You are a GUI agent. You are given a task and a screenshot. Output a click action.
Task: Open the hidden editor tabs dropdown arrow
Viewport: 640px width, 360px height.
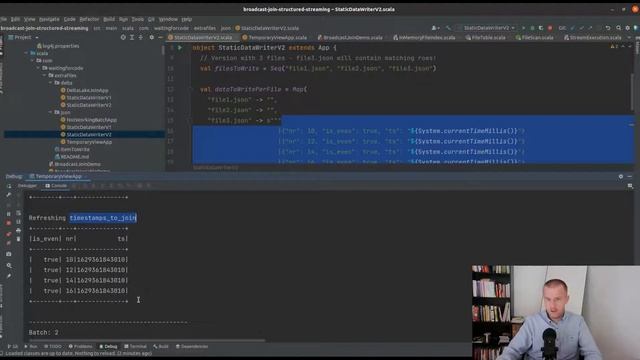coord(629,38)
